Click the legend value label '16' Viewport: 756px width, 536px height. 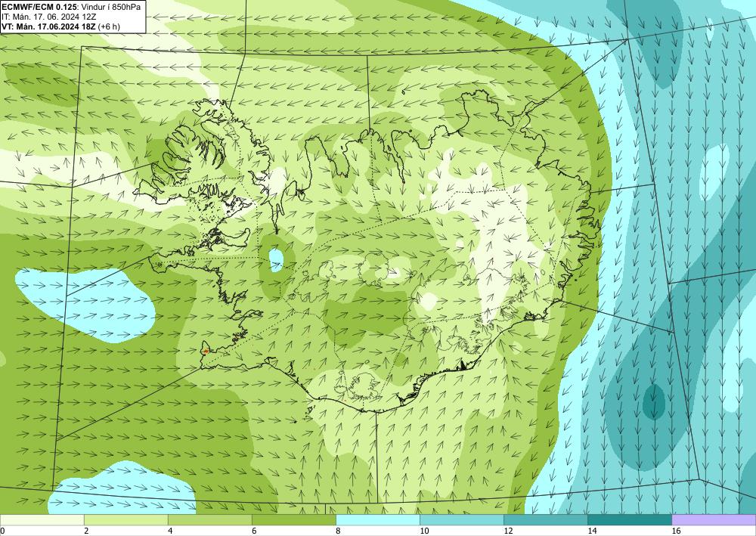(675, 531)
